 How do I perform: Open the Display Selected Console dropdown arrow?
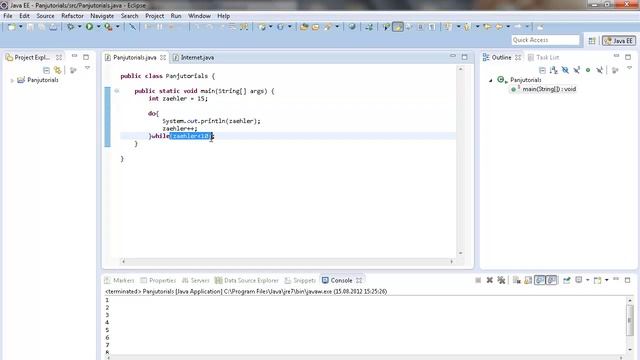click(x=587, y=280)
